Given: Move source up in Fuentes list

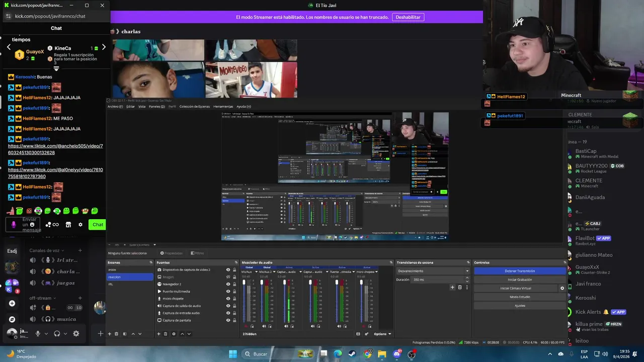Looking at the screenshot, I should (182, 334).
